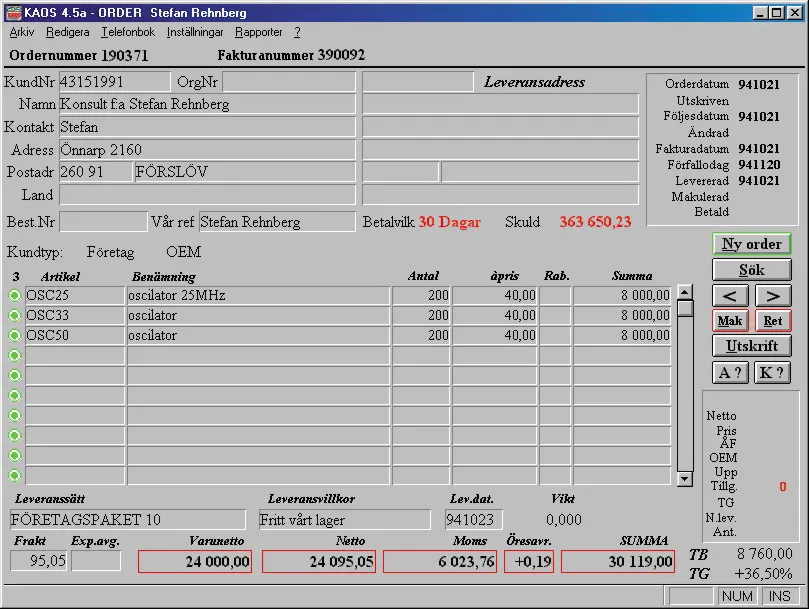The height and width of the screenshot is (609, 809).
Task: Click the Summa cell of row OSC25
Action: [x=622, y=295]
